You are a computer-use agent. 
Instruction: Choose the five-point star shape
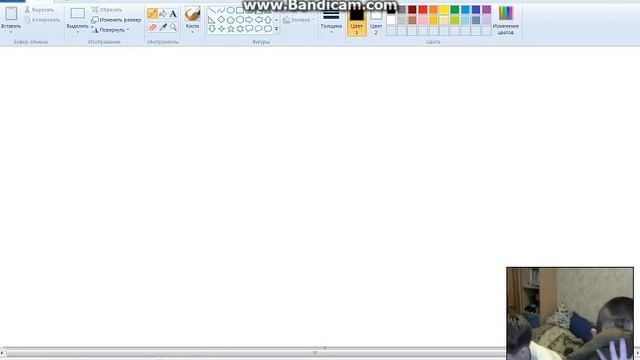(231, 29)
